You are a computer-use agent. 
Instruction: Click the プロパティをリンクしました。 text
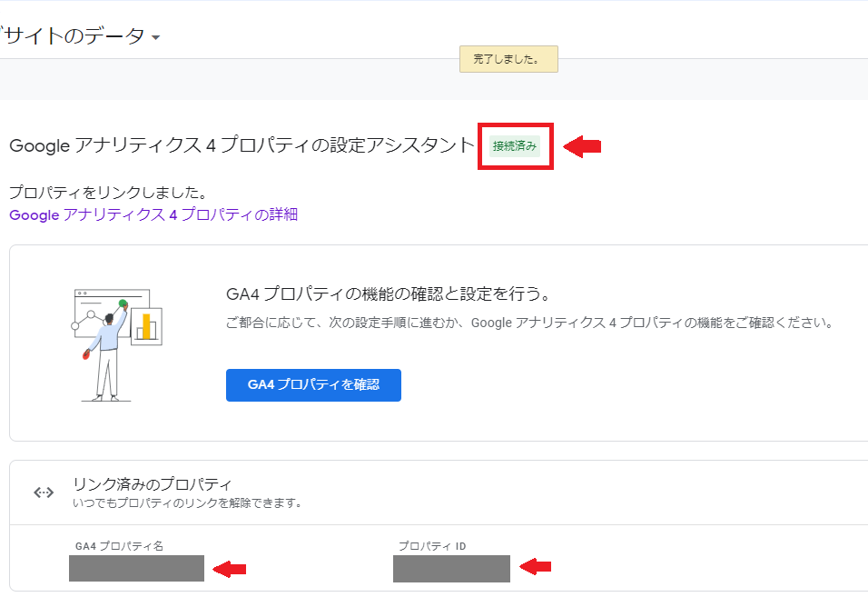tap(109, 192)
